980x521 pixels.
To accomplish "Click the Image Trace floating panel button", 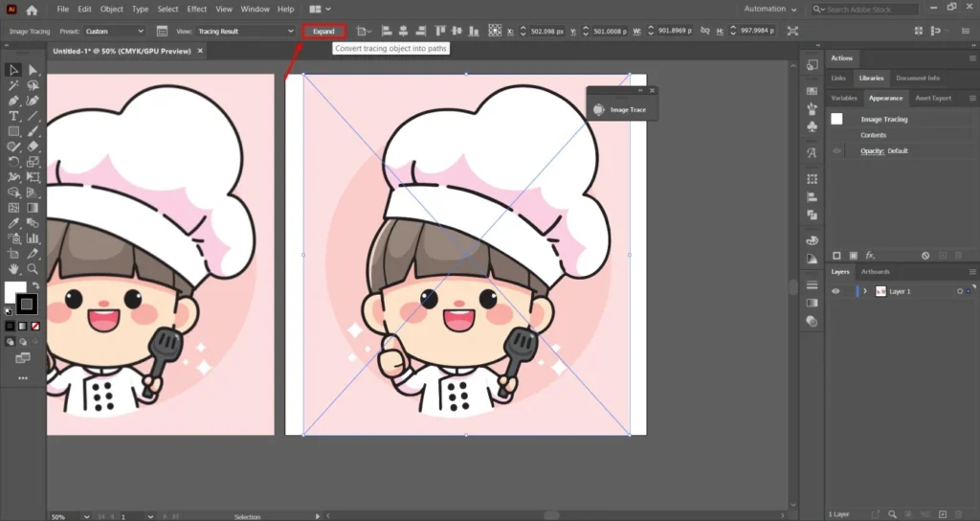I will coord(621,109).
